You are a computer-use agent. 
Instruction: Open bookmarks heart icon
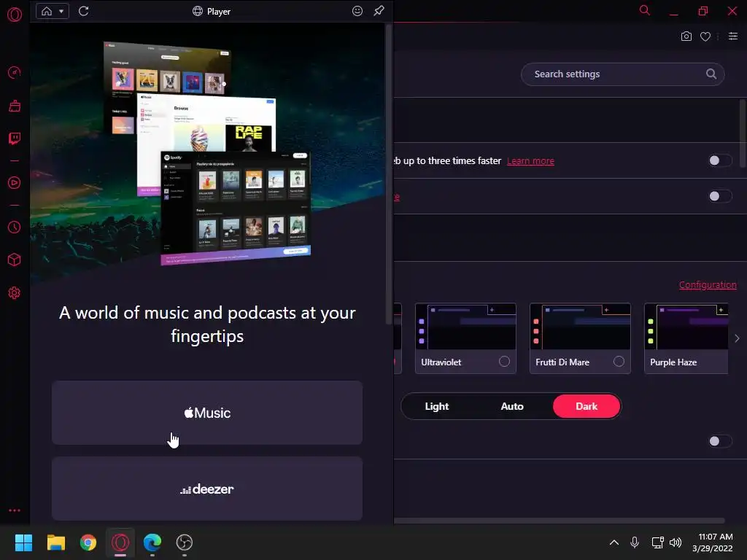click(705, 36)
